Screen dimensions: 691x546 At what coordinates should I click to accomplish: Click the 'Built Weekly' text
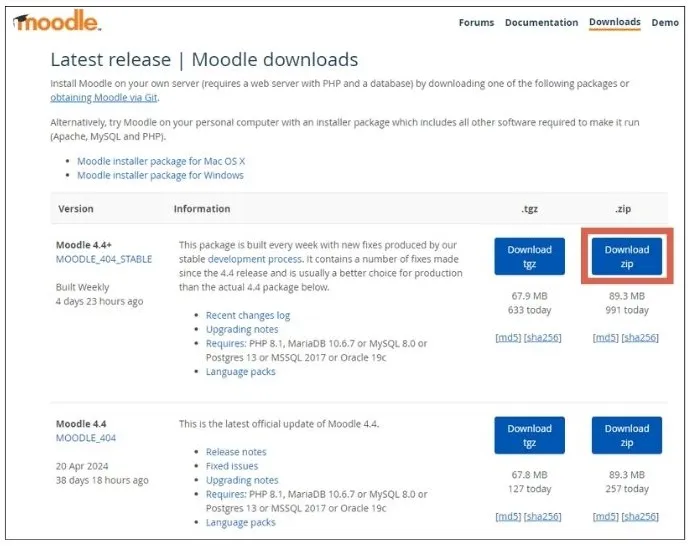tap(82, 287)
